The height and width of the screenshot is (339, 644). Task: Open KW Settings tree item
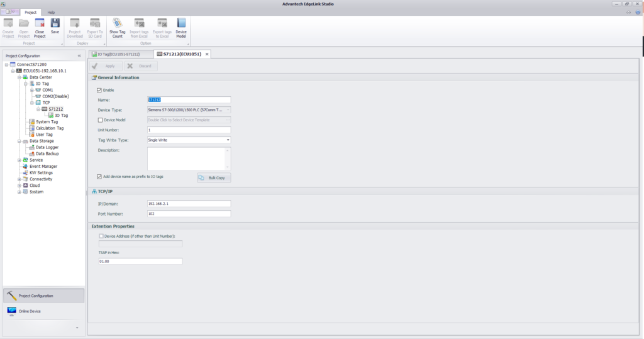coord(41,172)
